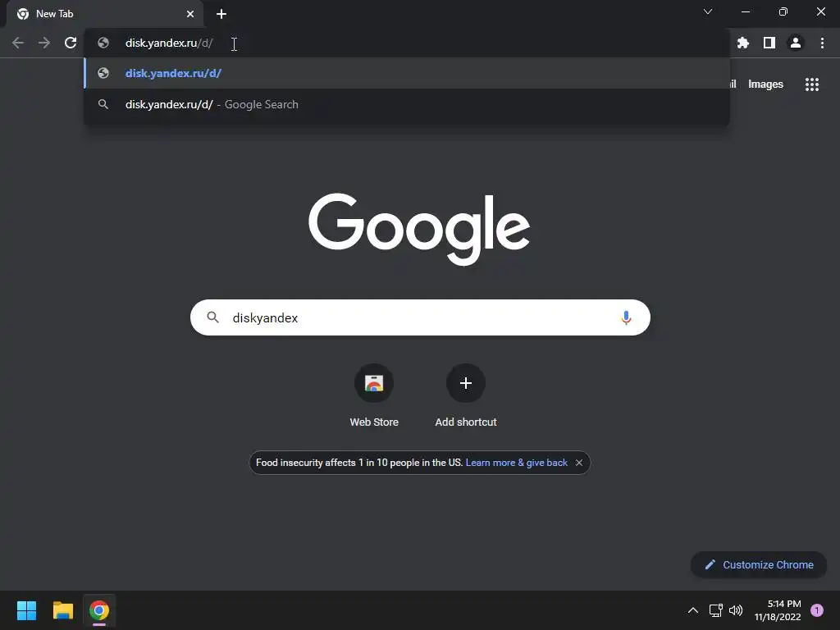This screenshot has height=630, width=840.
Task: Choose the disk.yandex.ru/d/ Google Search suggestion
Action: click(407, 104)
